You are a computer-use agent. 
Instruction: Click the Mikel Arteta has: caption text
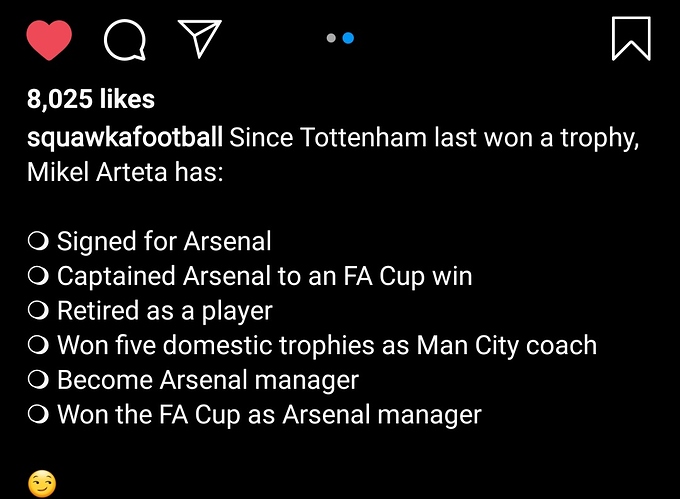pos(125,172)
